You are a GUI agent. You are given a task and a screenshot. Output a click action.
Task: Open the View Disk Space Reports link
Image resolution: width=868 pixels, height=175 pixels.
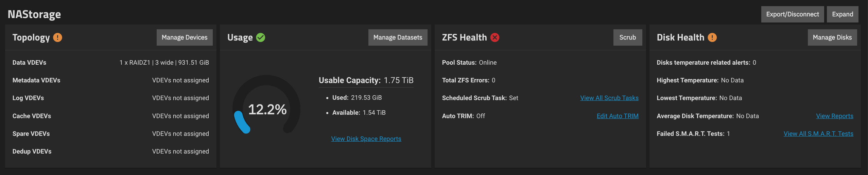[x=366, y=139]
